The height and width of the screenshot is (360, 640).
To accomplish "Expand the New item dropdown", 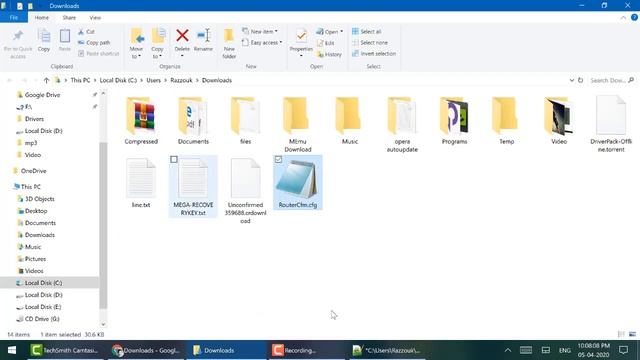I will pyautogui.click(x=260, y=31).
